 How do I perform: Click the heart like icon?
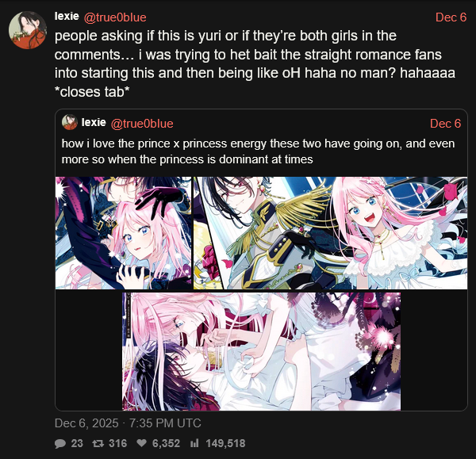tap(141, 443)
